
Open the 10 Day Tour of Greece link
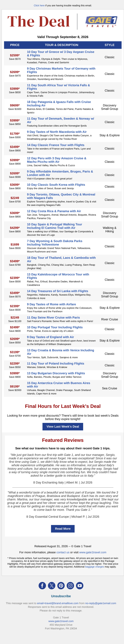(60, 53)
